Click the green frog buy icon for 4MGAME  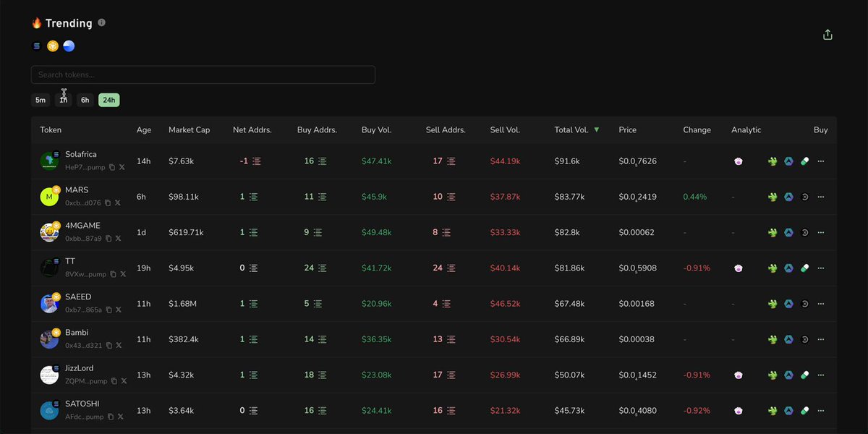click(x=773, y=232)
